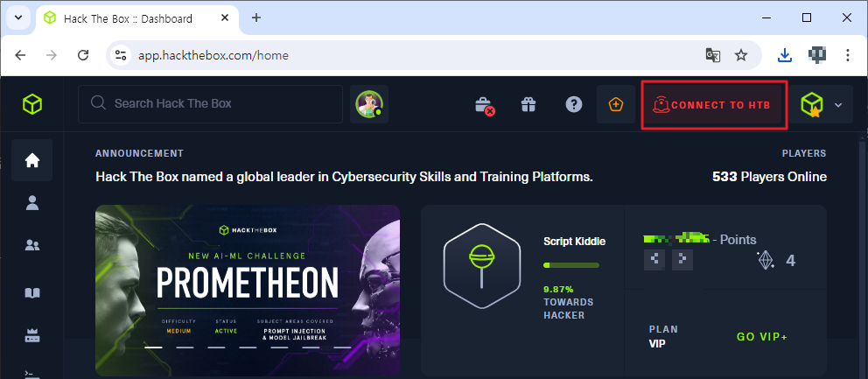Image resolution: width=868 pixels, height=379 pixels.
Task: Open the Chrome three-dot menu
Action: (848, 55)
